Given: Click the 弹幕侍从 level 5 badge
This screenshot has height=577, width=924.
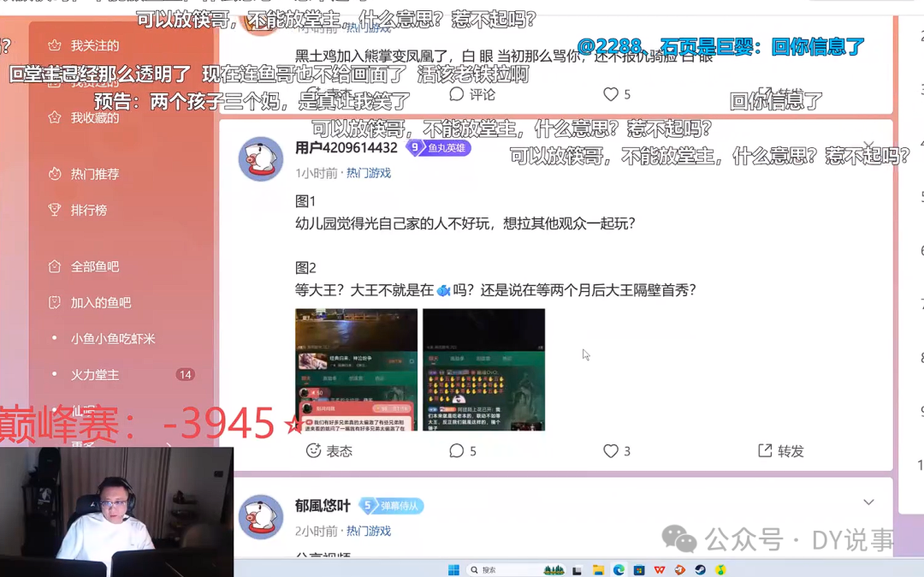Looking at the screenshot, I should pyautogui.click(x=392, y=506).
